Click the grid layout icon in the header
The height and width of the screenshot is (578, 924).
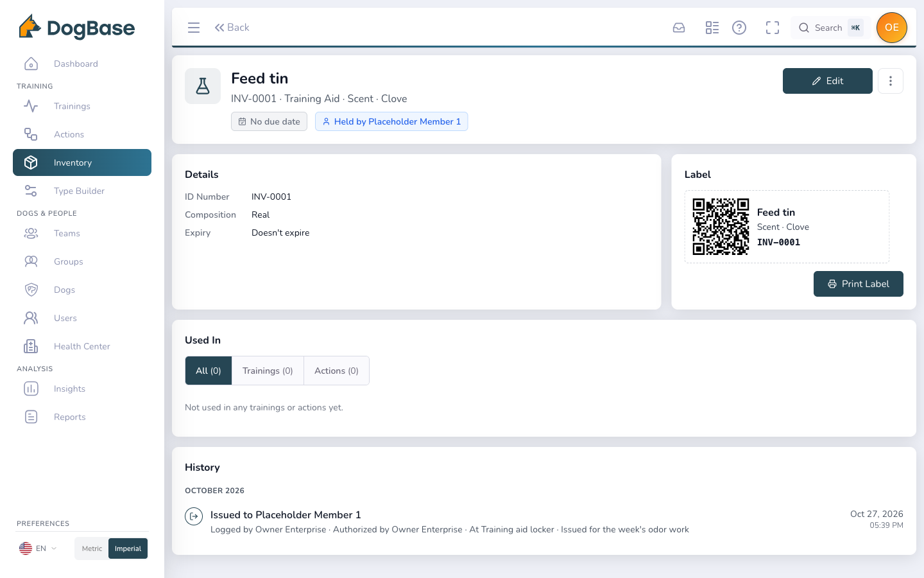click(x=712, y=28)
